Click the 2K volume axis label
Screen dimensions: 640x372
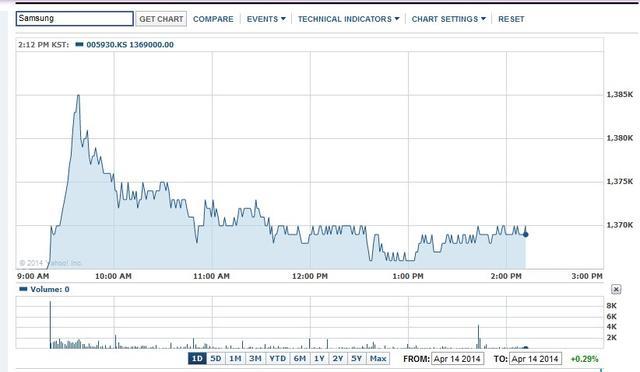point(611,337)
